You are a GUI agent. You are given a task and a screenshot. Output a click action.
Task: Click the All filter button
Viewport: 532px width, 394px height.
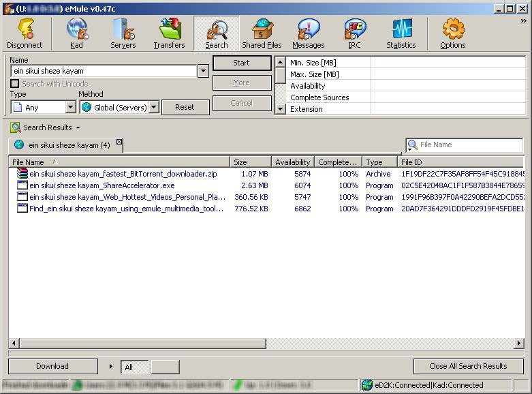click(x=135, y=367)
